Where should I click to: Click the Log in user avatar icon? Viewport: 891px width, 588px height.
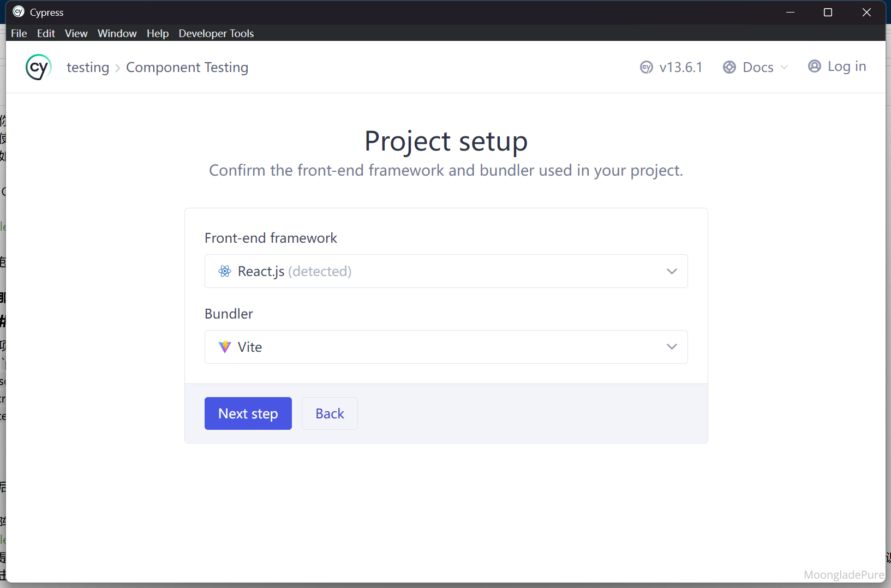click(x=814, y=67)
